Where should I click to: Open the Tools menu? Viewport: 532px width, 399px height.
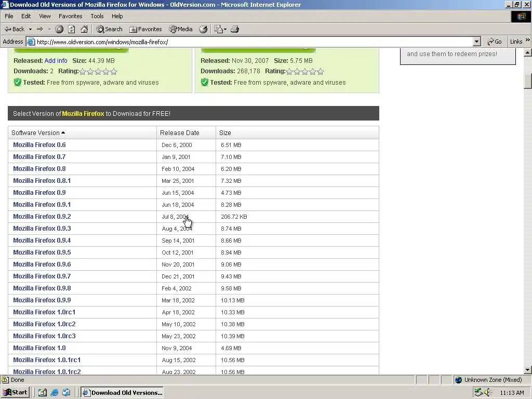97,16
